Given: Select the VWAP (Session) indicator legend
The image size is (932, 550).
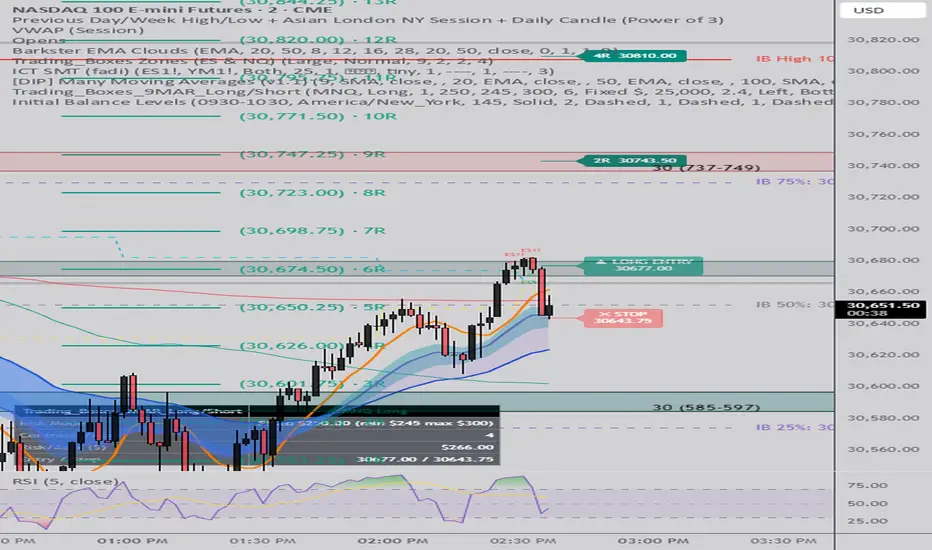Looking at the screenshot, I should click(78, 30).
